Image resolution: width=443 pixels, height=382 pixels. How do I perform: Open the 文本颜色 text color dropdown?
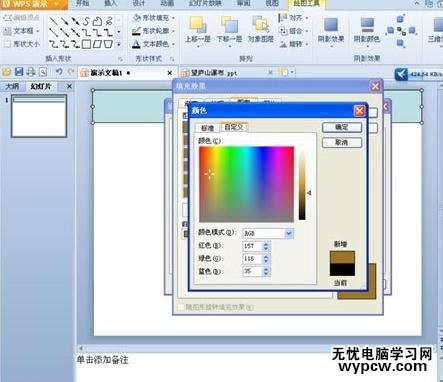[x=154, y=44]
